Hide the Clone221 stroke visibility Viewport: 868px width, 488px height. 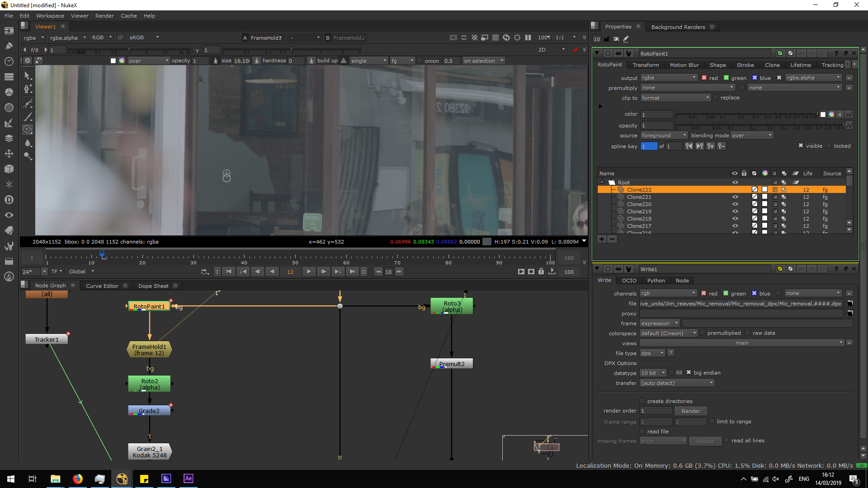[735, 197]
